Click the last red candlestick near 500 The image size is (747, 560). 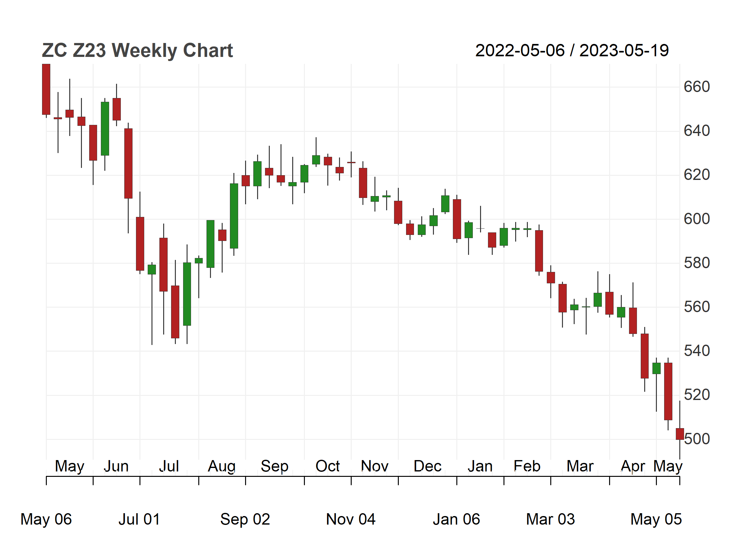(x=679, y=434)
